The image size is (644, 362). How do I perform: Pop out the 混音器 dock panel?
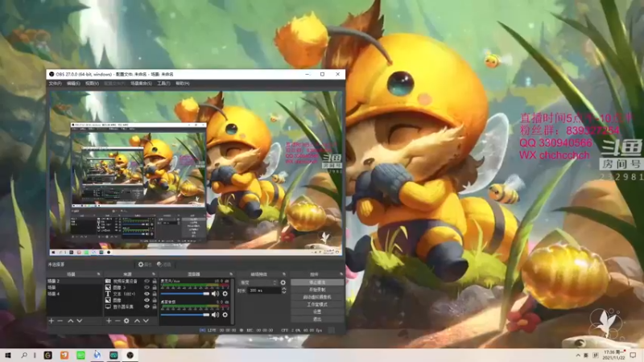point(231,274)
